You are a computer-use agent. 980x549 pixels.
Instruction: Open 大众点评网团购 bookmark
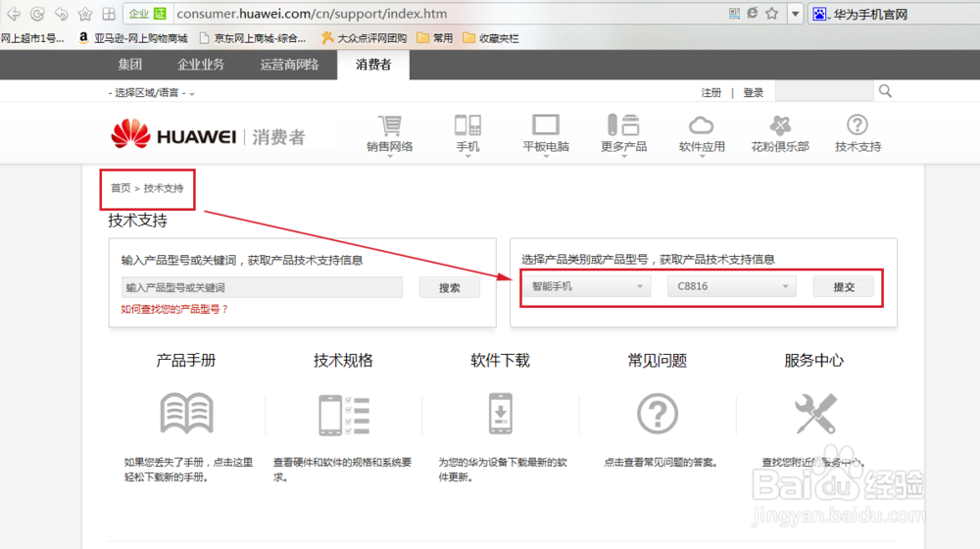(364, 38)
